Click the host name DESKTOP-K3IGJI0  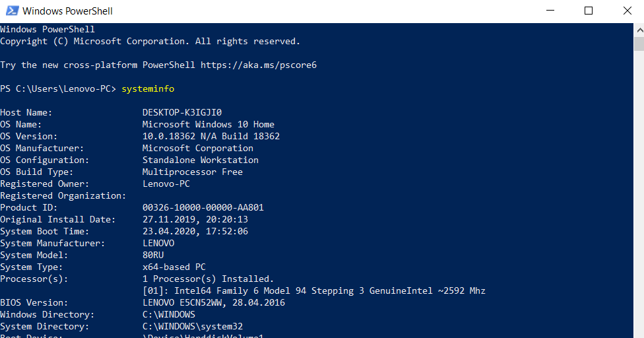[x=182, y=112]
